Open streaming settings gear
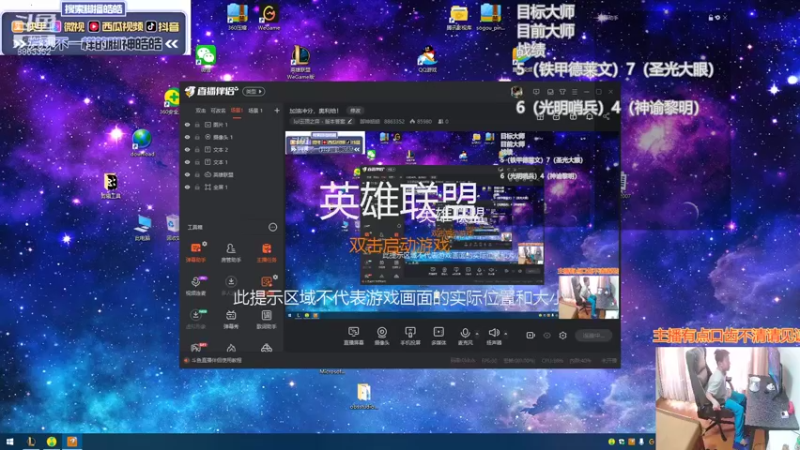 (x=563, y=335)
